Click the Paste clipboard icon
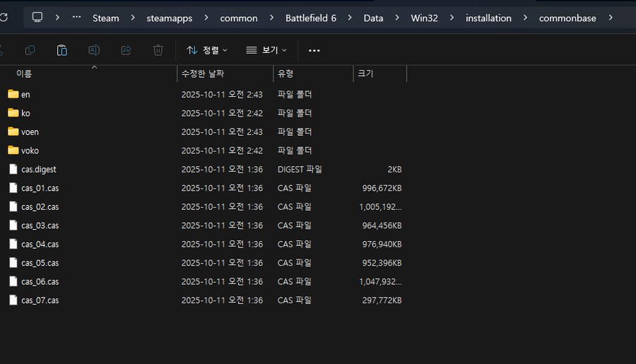This screenshot has width=636, height=364. click(61, 50)
